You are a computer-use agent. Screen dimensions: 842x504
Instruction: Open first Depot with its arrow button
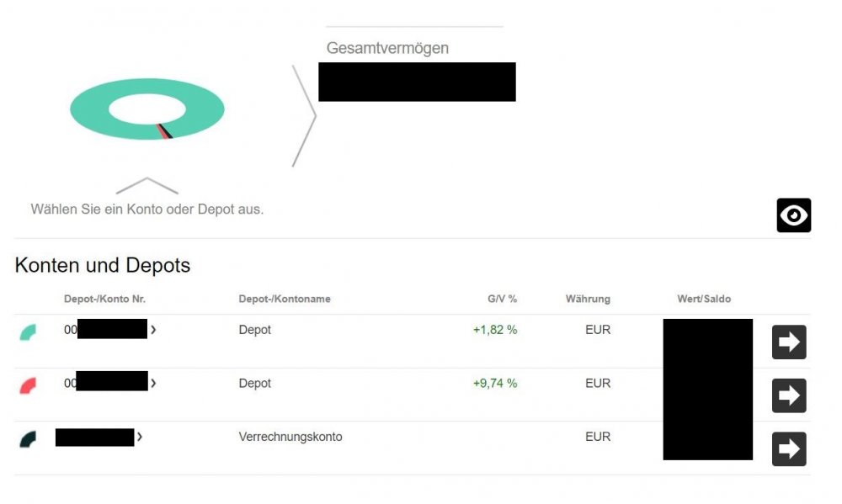[x=789, y=342]
